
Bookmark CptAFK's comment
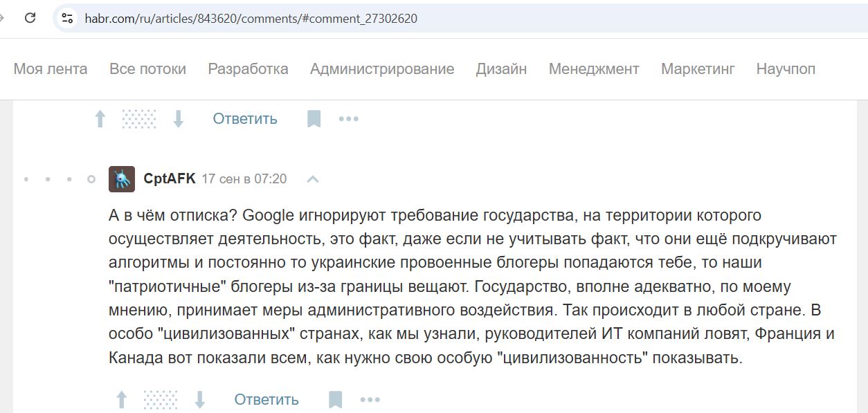[335, 399]
